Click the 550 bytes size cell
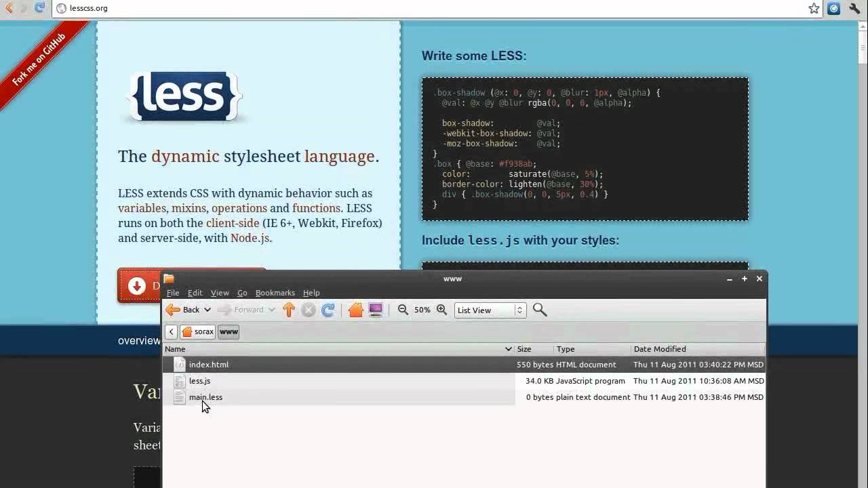868x488 pixels. click(x=535, y=365)
